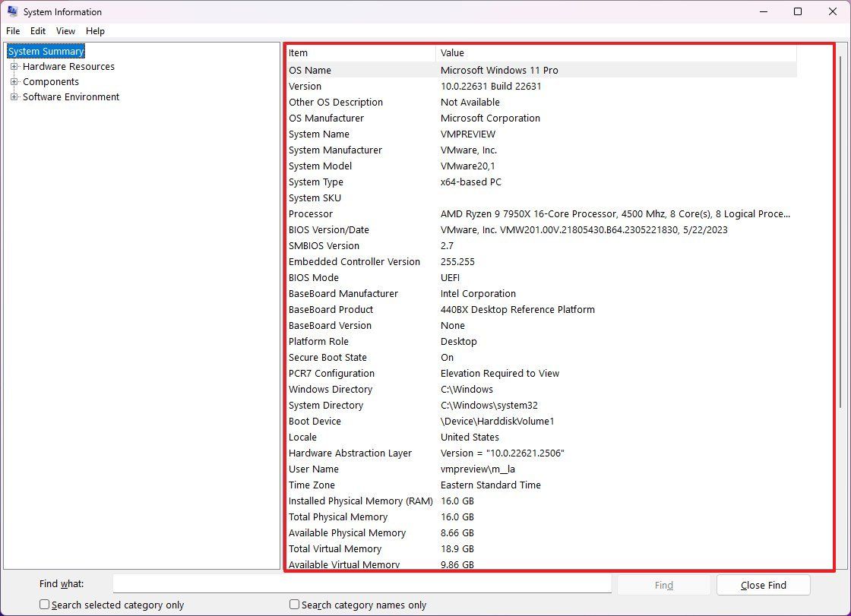Expand the Components tree node
The width and height of the screenshot is (851, 616).
(x=14, y=81)
